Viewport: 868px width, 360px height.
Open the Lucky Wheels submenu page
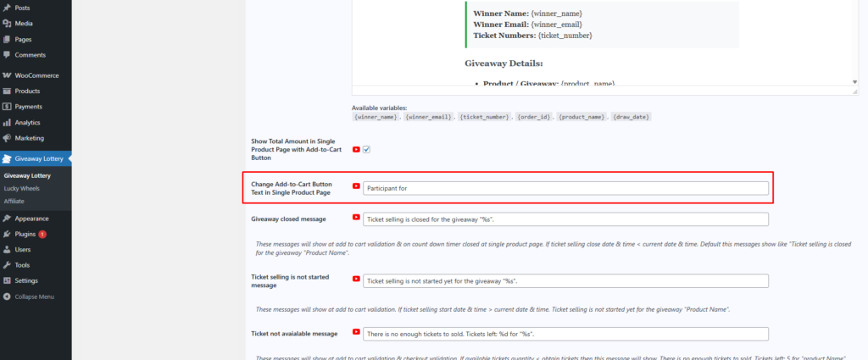point(23,188)
